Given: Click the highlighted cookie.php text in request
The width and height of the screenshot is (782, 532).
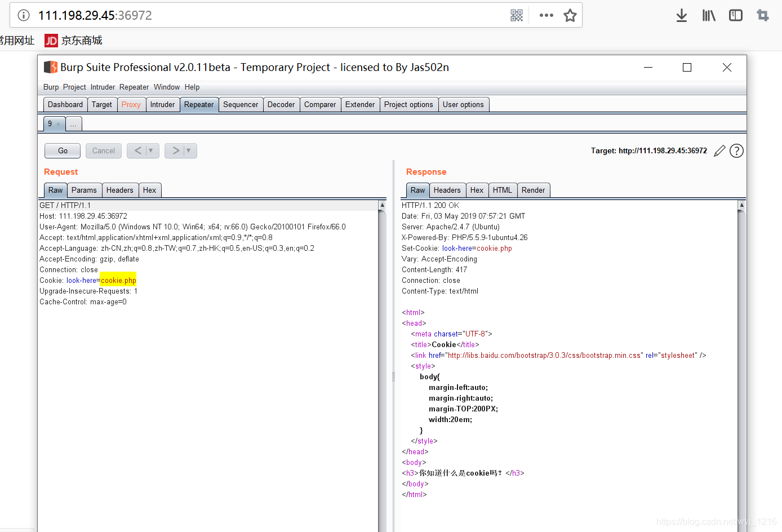Looking at the screenshot, I should pos(118,281).
